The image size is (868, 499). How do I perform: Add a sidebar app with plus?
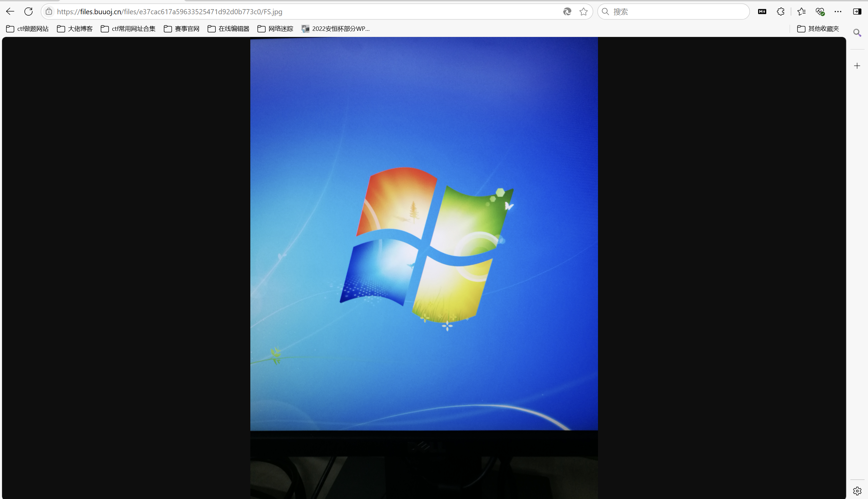(857, 66)
